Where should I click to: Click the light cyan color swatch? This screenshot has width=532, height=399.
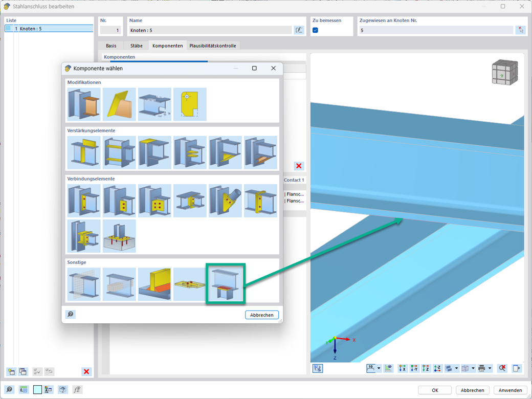(x=37, y=390)
